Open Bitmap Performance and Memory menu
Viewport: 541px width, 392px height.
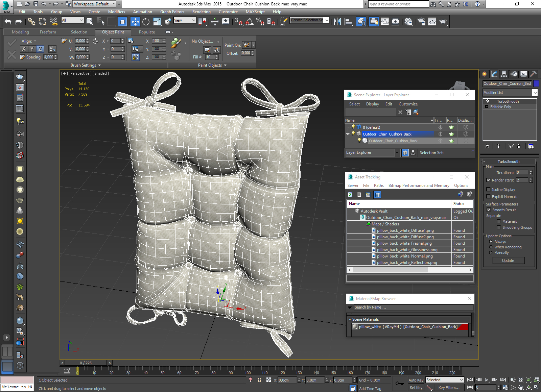[x=419, y=186]
